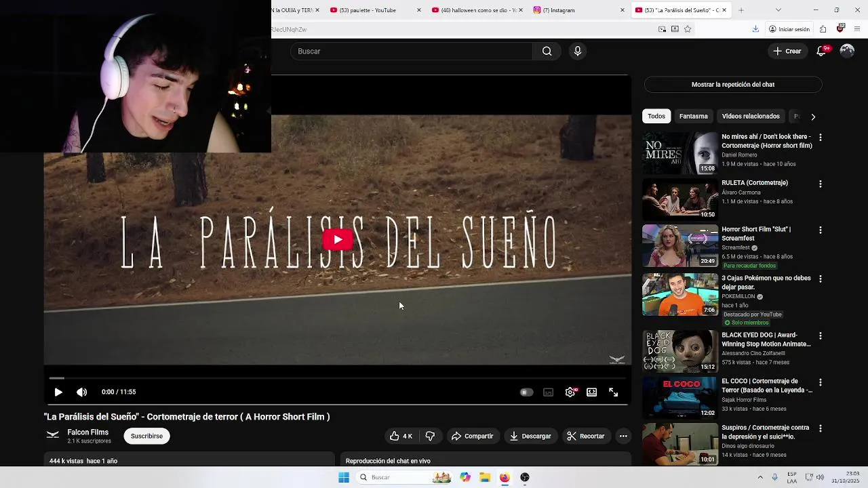Open the Firefox downloads arrow
Image resolution: width=868 pixels, height=488 pixels.
(x=755, y=29)
